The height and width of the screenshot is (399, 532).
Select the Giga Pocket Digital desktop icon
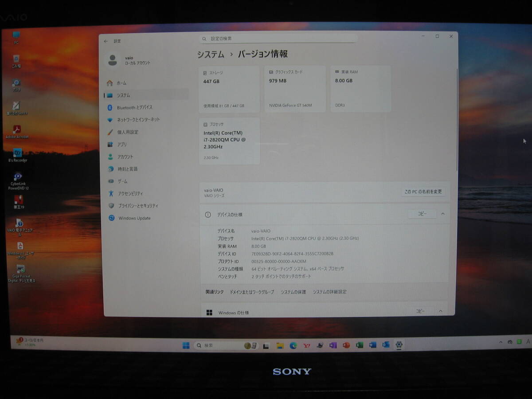(x=21, y=274)
